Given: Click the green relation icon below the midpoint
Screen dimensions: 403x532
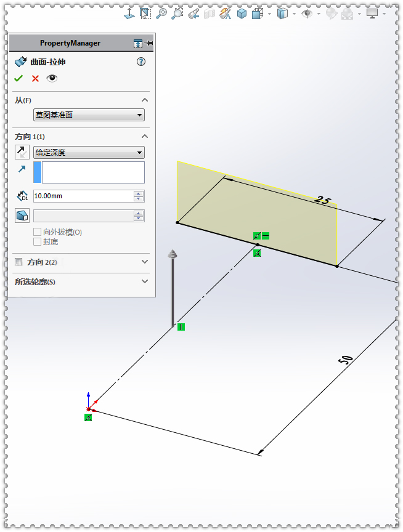Looking at the screenshot, I should 257,253.
